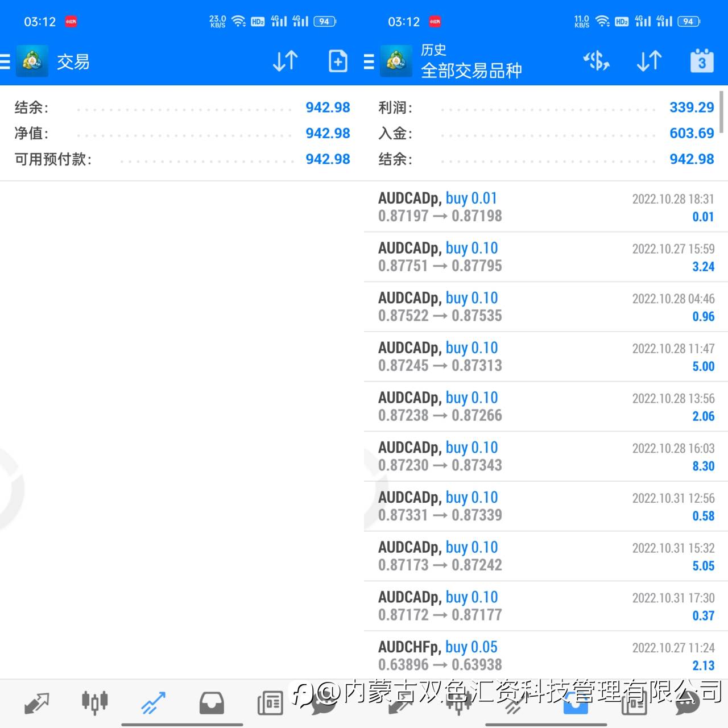The image size is (728, 728).
Task: Open the AUDCADp trade at 0.87172 → 0.87177
Action: tap(546, 606)
